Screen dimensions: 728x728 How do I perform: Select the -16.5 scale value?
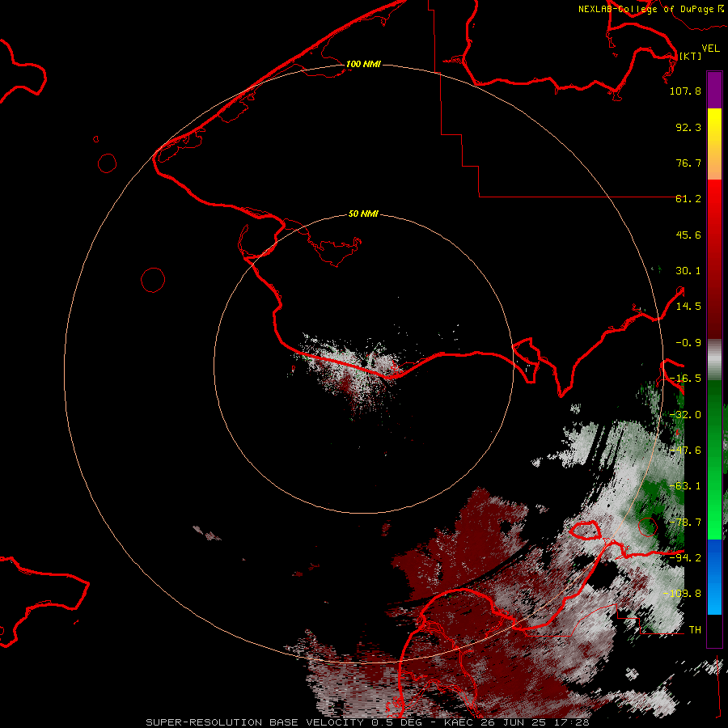coord(685,379)
